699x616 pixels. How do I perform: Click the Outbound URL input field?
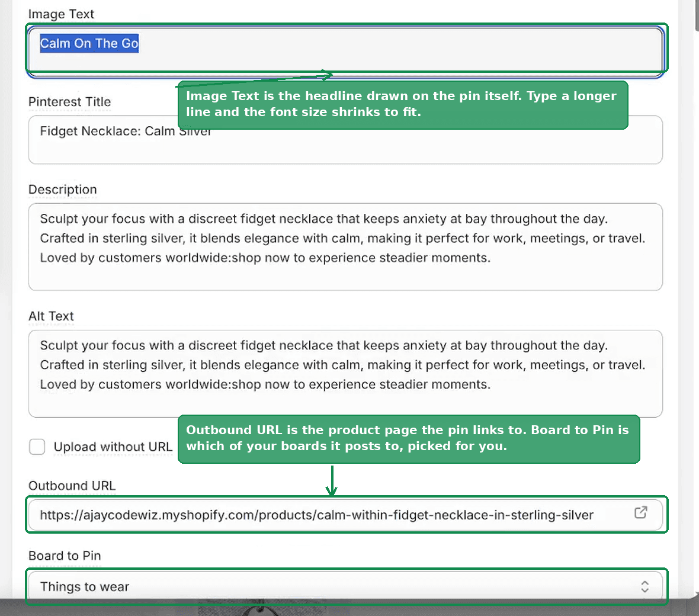(x=345, y=515)
